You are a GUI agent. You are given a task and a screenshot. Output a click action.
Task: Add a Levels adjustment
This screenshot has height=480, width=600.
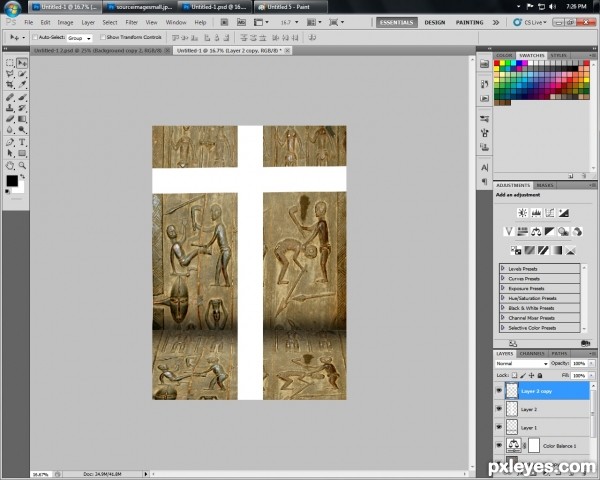coord(536,213)
